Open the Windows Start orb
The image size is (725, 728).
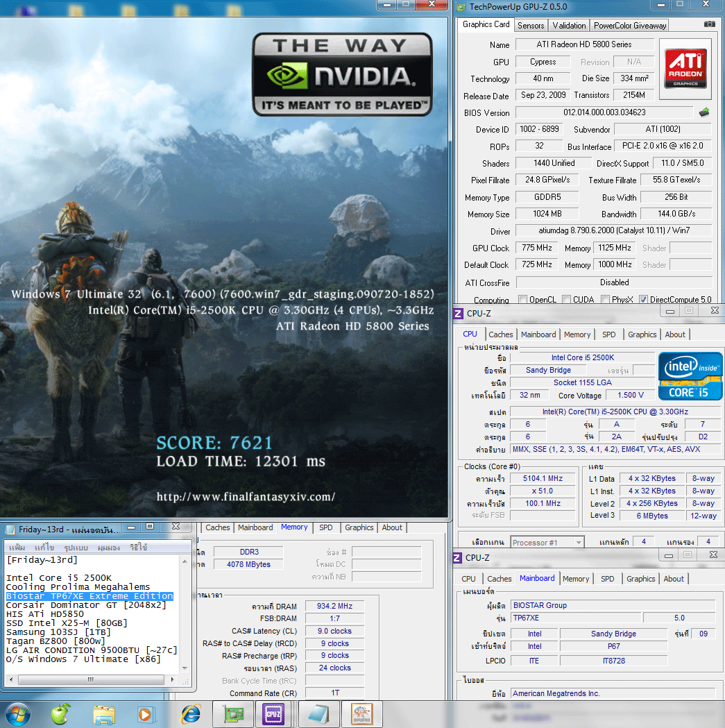click(x=17, y=715)
